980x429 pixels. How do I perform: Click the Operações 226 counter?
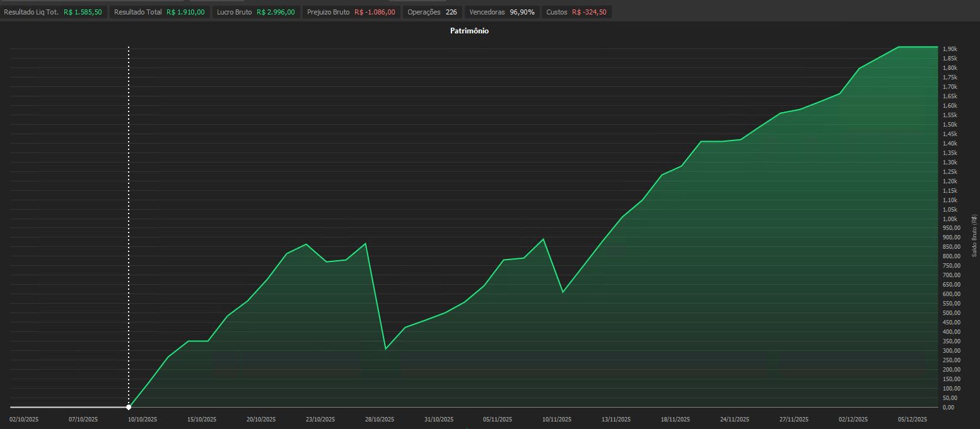tap(432, 12)
